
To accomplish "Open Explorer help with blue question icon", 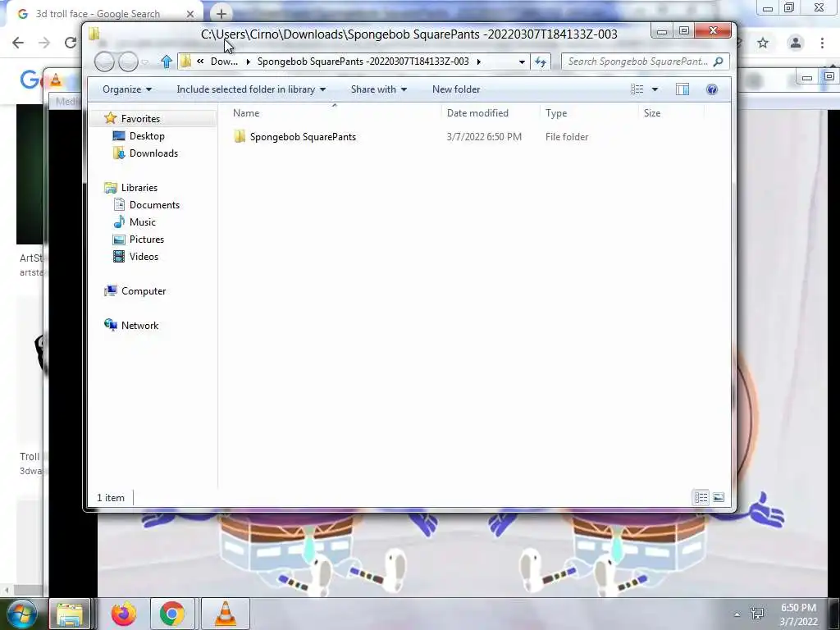I will coord(711,89).
